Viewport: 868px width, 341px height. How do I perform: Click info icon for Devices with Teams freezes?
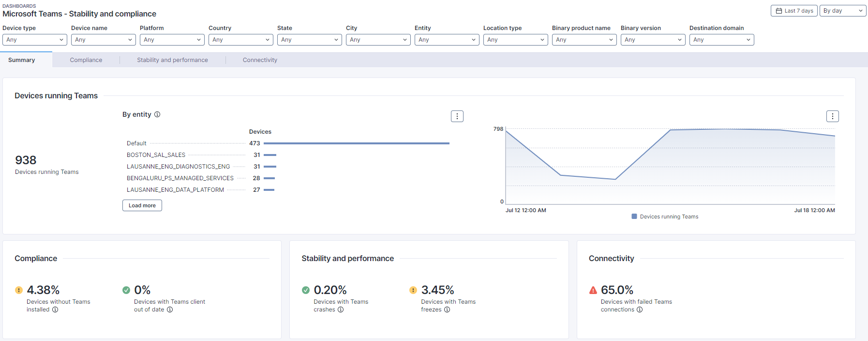pos(447,310)
